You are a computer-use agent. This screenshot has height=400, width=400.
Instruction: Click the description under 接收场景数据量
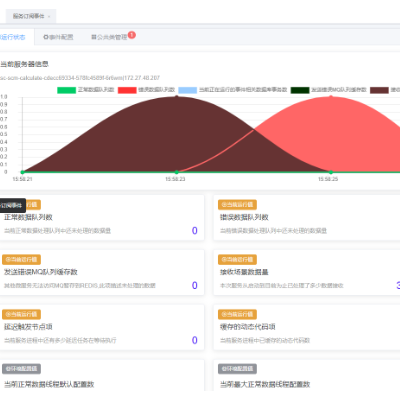pyautogui.click(x=282, y=286)
